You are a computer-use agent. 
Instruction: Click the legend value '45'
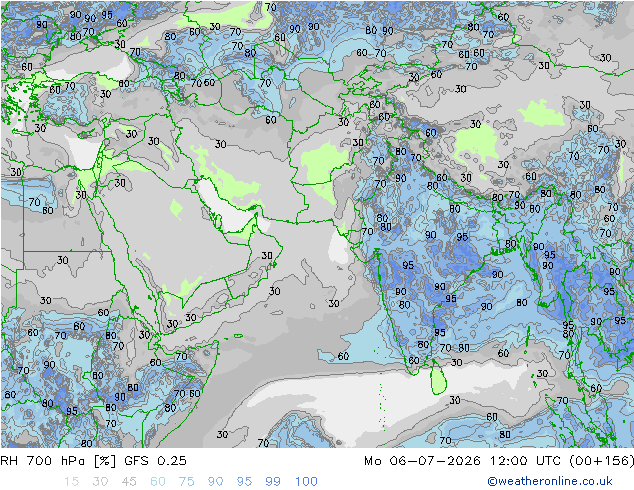(x=129, y=482)
